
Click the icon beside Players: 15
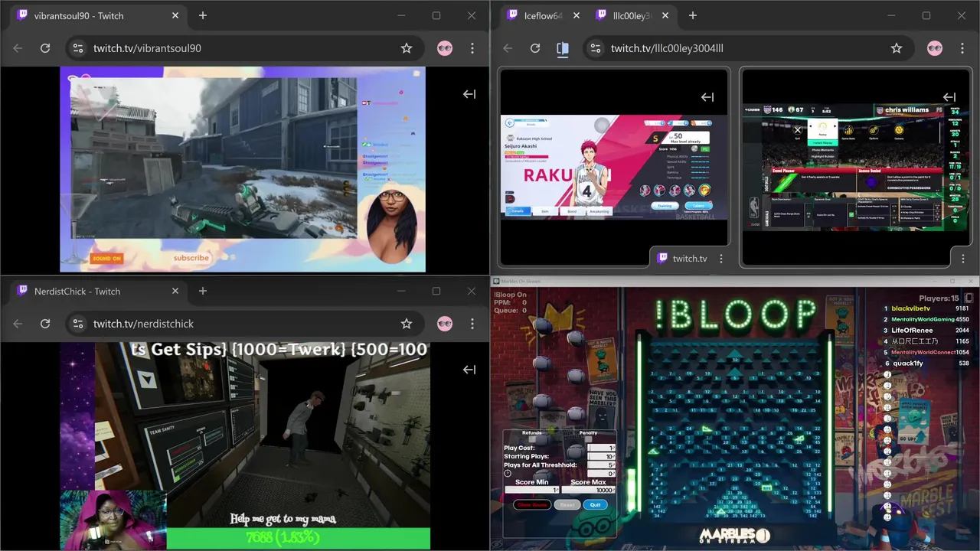point(969,298)
